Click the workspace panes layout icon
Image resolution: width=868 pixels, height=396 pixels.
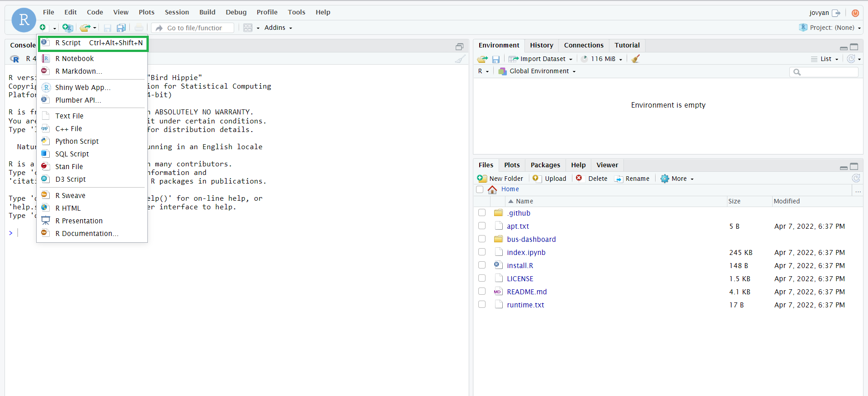(x=248, y=28)
